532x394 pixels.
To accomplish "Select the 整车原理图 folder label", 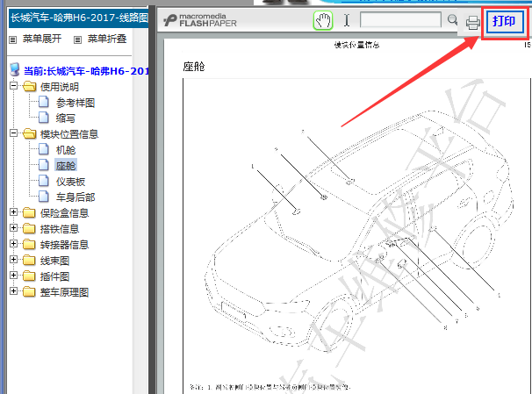I will (x=64, y=292).
